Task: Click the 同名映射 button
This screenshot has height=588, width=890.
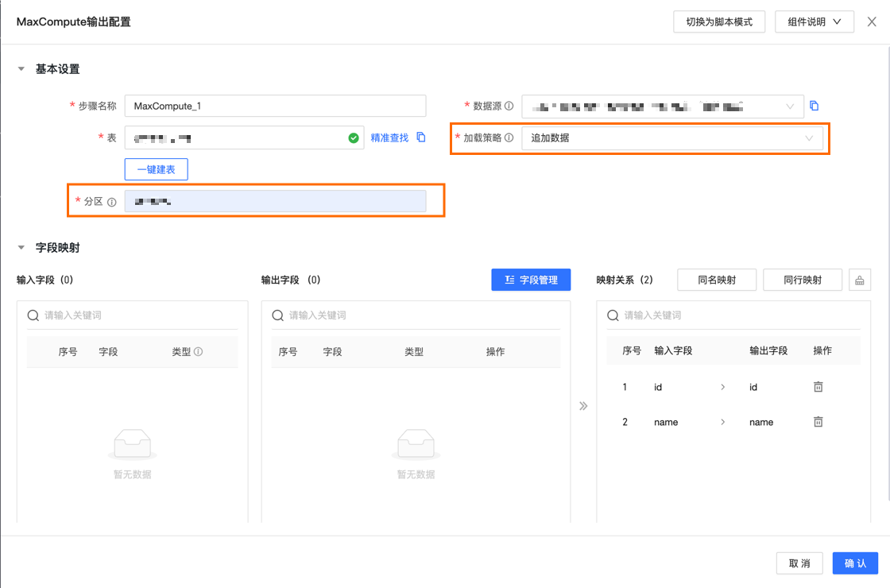Action: (717, 280)
